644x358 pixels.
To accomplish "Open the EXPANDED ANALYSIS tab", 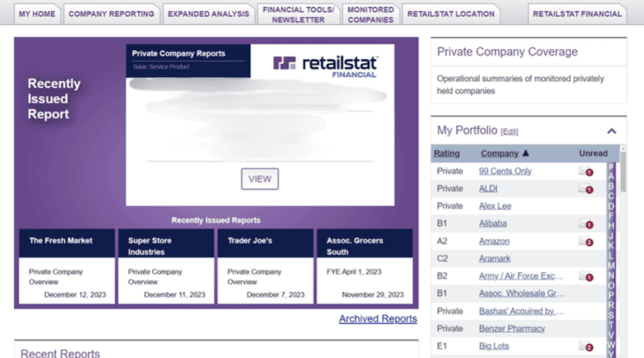I will point(208,14).
